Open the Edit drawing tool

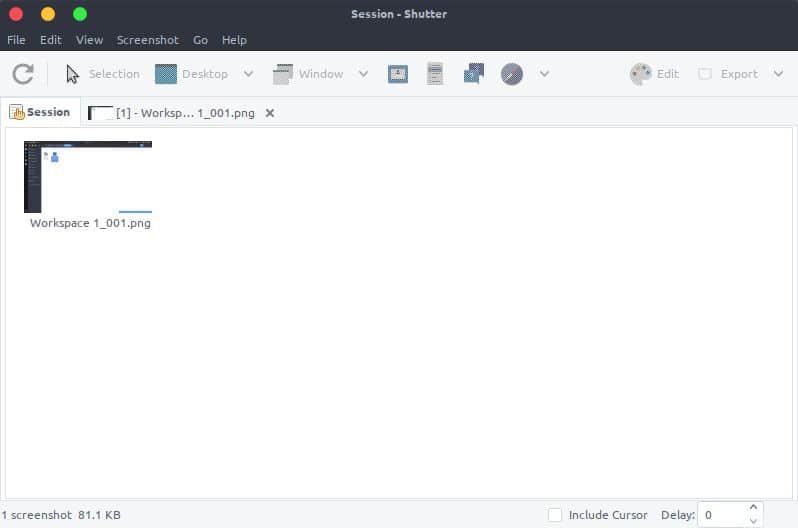coord(655,74)
